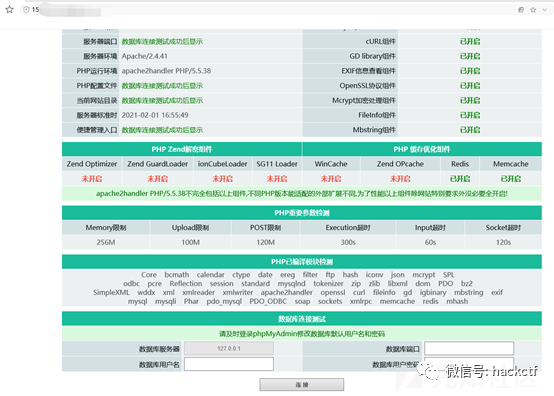Click green text in the 便捷管理入口 row
554x396 pixels.
click(x=162, y=130)
